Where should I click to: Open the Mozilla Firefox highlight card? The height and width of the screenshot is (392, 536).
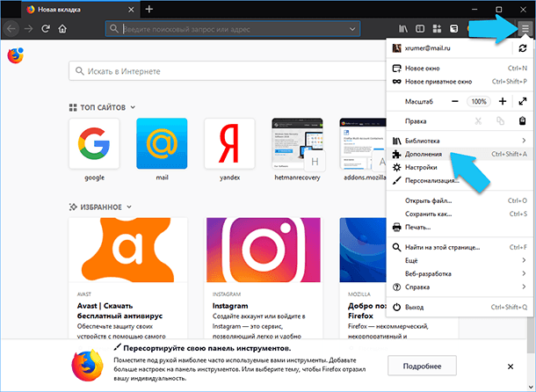pyautogui.click(x=363, y=278)
